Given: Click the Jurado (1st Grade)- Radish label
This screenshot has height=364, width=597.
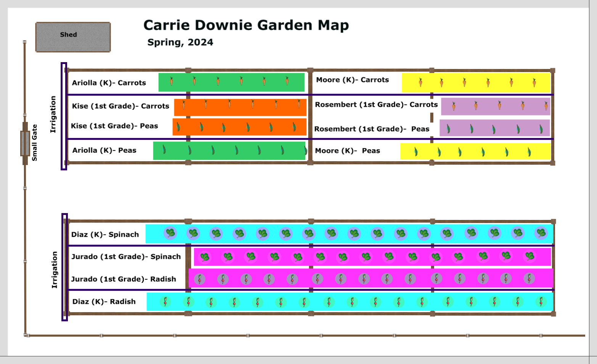Looking at the screenshot, I should [124, 279].
